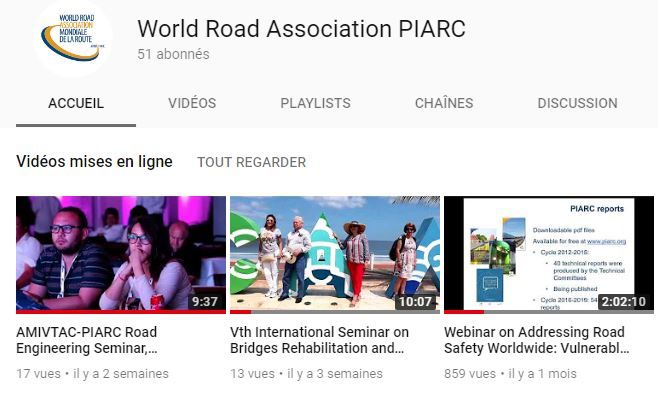Image resolution: width=658 pixels, height=397 pixels.
Task: Play the AMIVTAC-PIARC Road Engineering Seminar thumbnail
Action: click(x=121, y=254)
